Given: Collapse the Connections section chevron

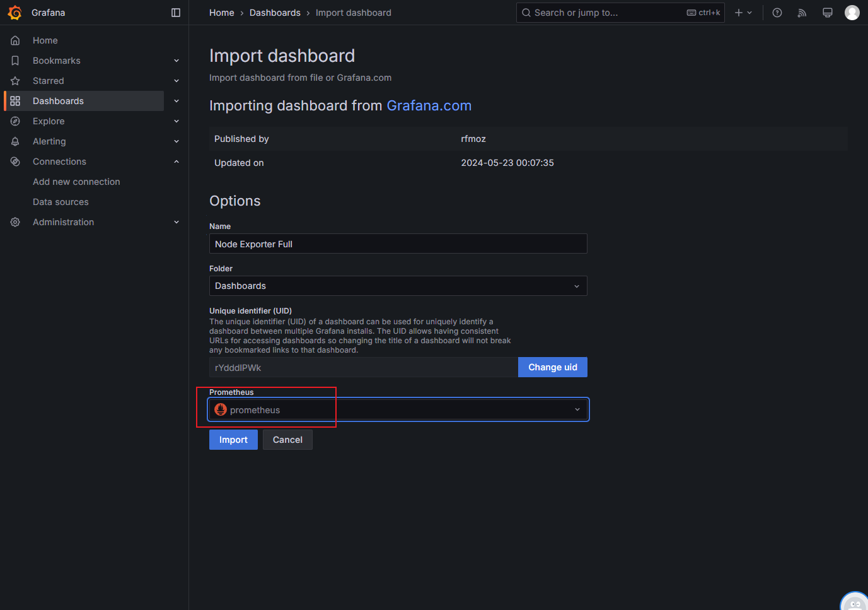Looking at the screenshot, I should pos(176,161).
